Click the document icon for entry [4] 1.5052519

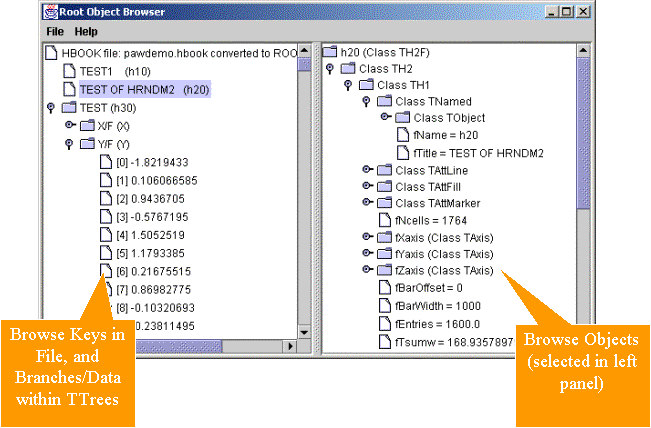point(105,233)
